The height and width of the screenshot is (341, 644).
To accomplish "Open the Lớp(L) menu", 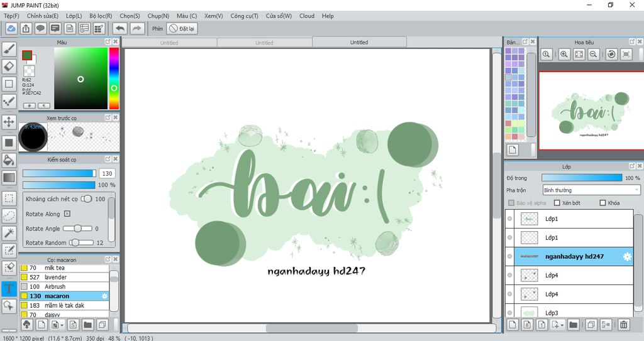I will point(74,16).
